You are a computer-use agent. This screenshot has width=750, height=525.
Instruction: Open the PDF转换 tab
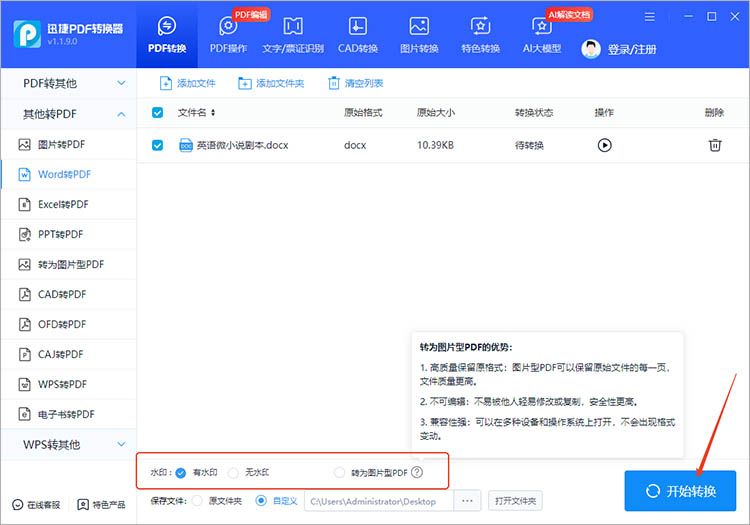[x=166, y=35]
